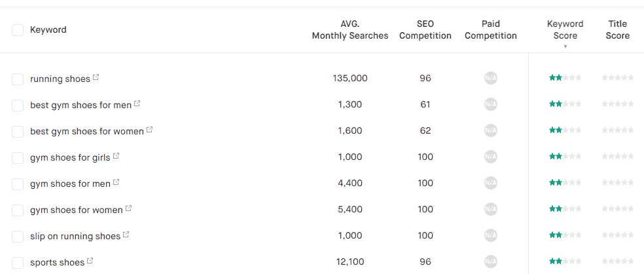The width and height of the screenshot is (644, 274).
Task: Click title score stars for sports shoes
Action: click(617, 262)
